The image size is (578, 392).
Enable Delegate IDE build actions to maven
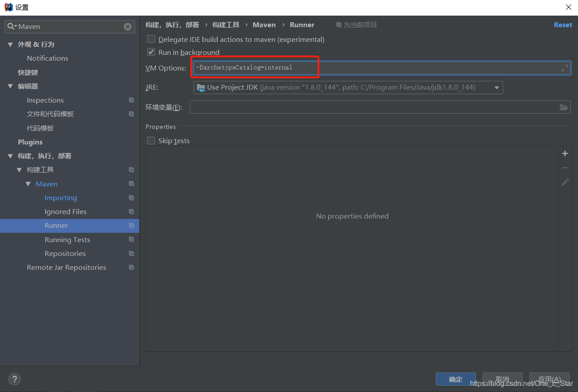tap(151, 39)
